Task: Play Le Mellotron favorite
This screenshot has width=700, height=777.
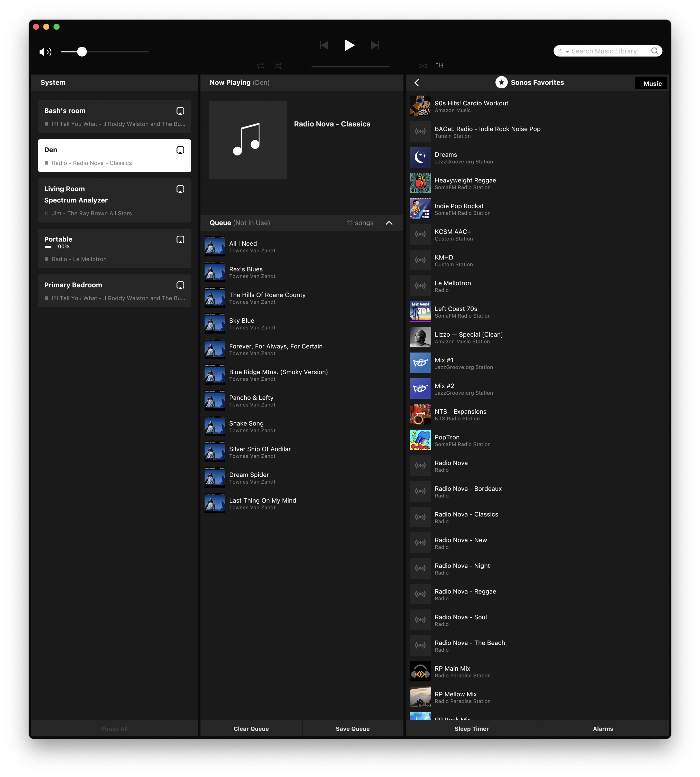Action: pos(538,286)
